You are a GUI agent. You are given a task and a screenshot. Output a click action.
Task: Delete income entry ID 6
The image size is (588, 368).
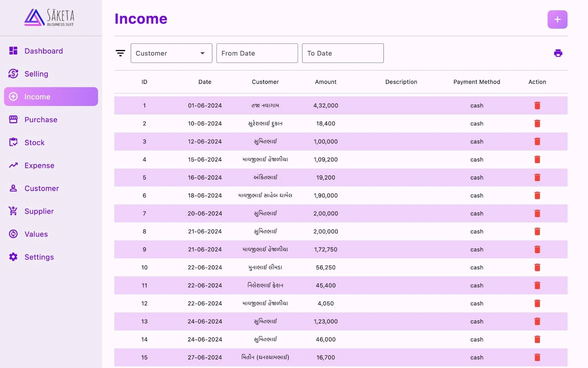coord(537,195)
